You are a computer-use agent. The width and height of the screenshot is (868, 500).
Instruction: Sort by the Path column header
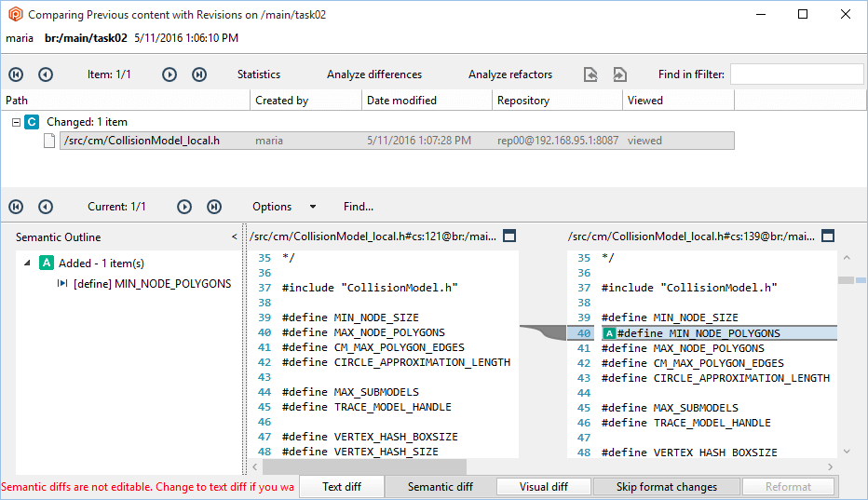click(x=126, y=101)
